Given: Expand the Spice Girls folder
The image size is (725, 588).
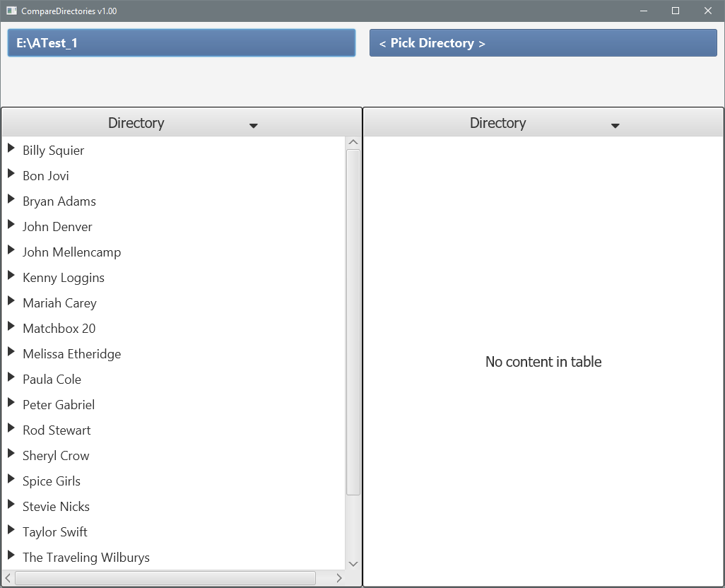Looking at the screenshot, I should (11, 479).
